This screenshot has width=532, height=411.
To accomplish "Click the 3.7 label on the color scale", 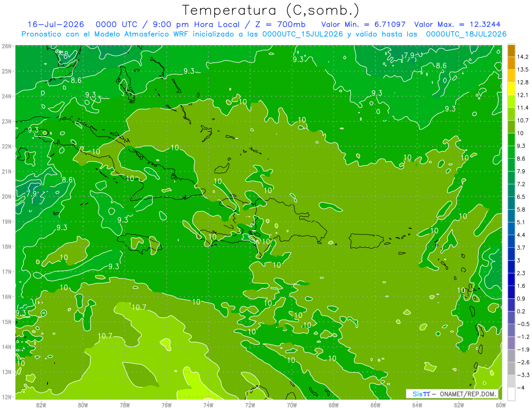I will click(x=521, y=247).
